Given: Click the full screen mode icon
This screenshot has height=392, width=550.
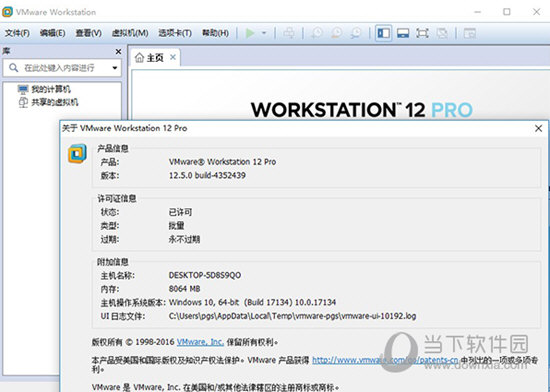Looking at the screenshot, I should (422, 33).
